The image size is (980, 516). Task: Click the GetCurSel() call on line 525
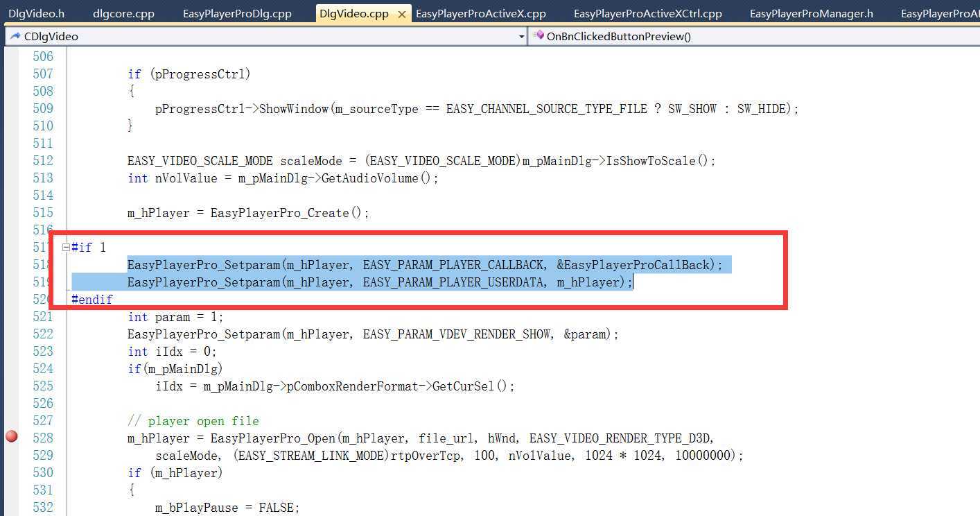471,386
